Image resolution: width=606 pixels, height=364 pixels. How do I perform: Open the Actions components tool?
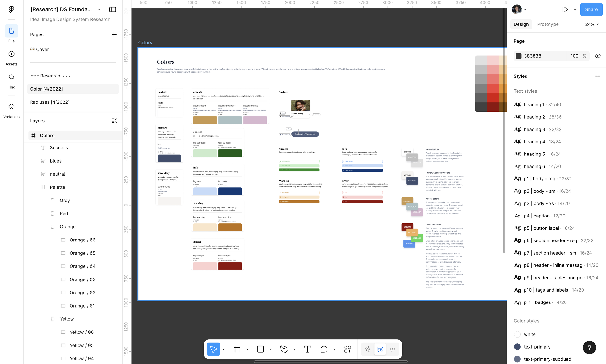(347, 349)
